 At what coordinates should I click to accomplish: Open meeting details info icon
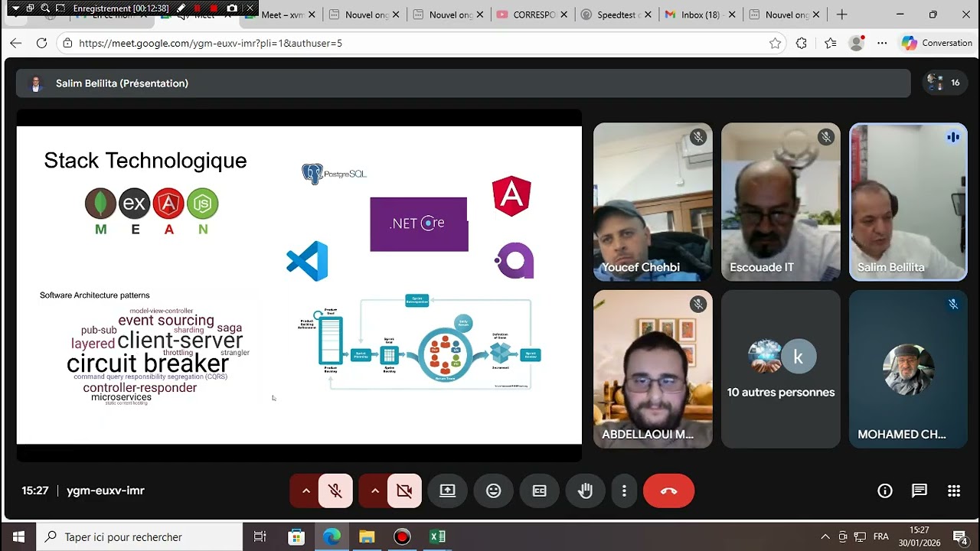[x=885, y=491]
